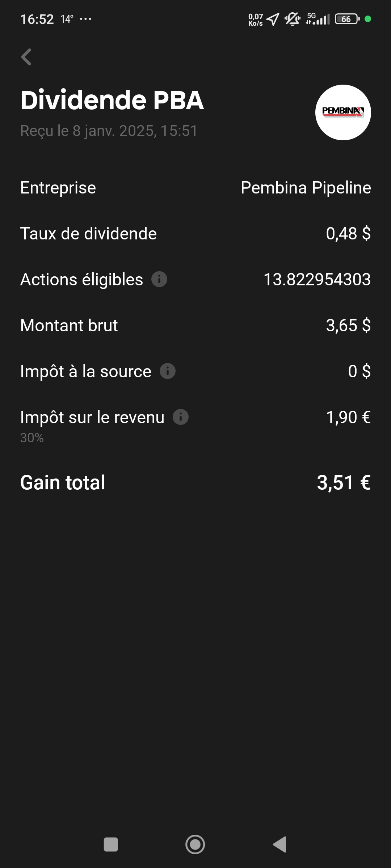Select the Pembina Pipeline company name
The height and width of the screenshot is (868, 391).
[x=306, y=188]
